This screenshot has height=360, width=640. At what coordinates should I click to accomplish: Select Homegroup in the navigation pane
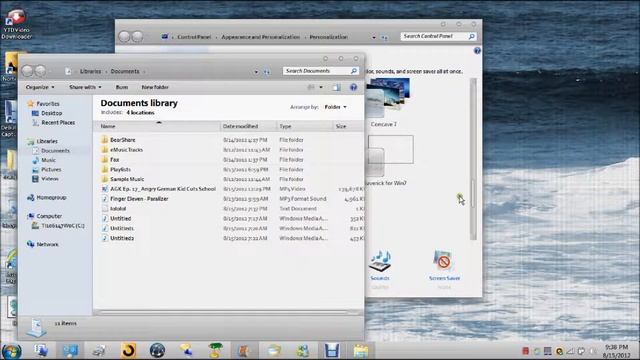tap(47, 198)
